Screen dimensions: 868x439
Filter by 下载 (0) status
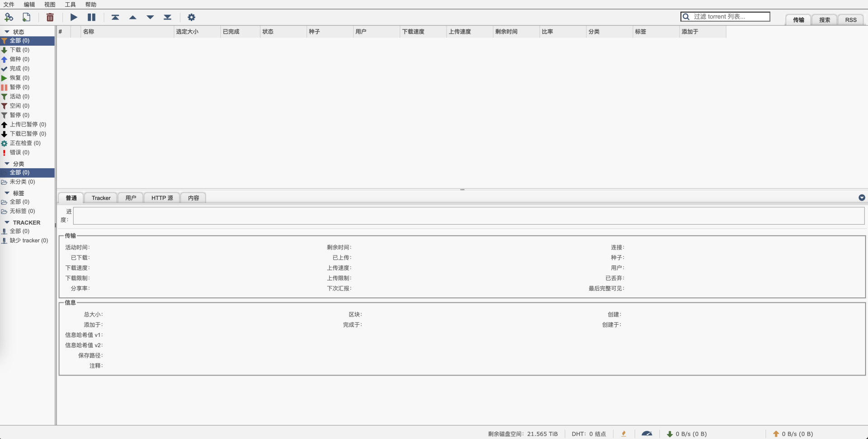click(27, 50)
